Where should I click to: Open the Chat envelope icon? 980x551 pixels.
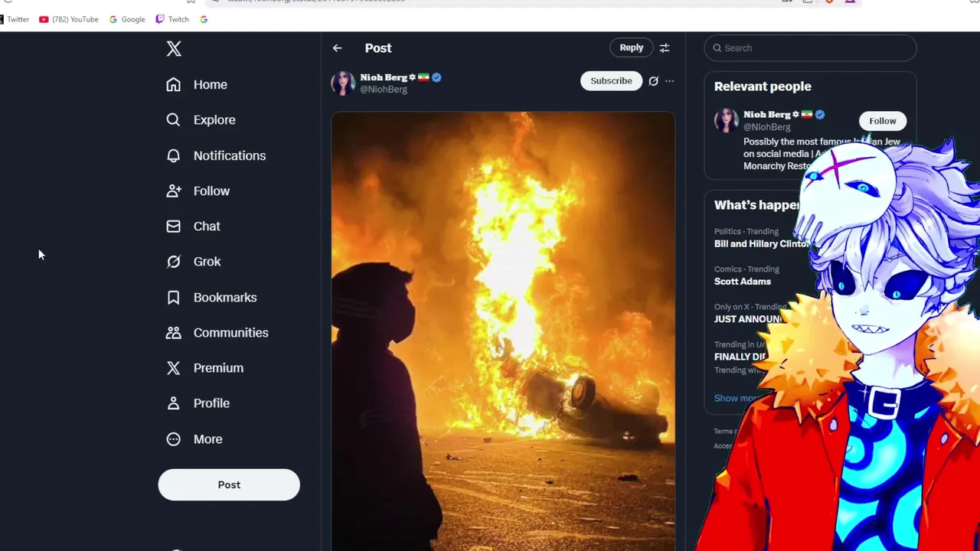(x=174, y=226)
